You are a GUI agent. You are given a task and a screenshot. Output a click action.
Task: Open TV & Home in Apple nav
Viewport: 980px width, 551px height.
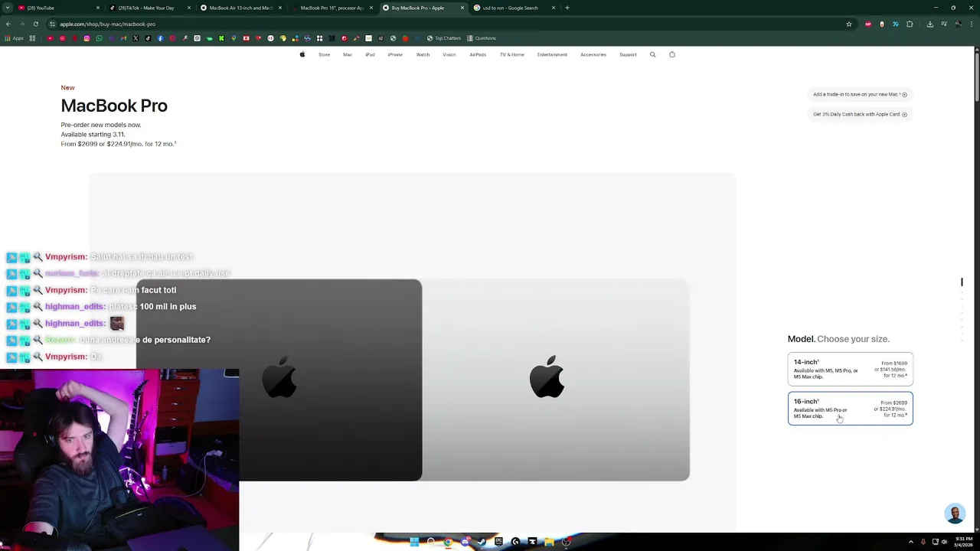click(512, 54)
